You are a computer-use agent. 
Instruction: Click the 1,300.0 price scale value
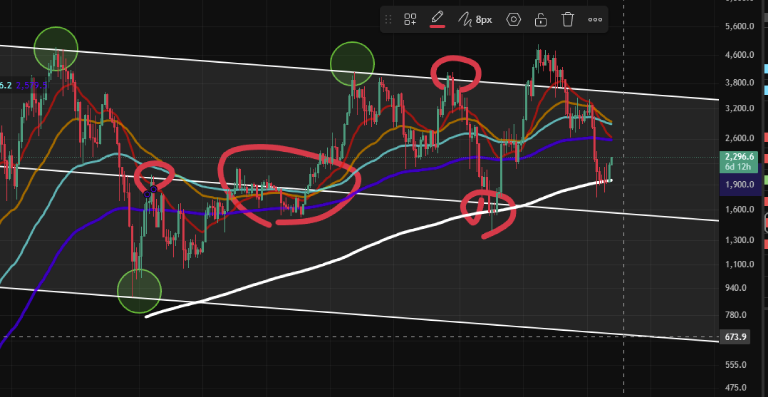click(x=739, y=240)
